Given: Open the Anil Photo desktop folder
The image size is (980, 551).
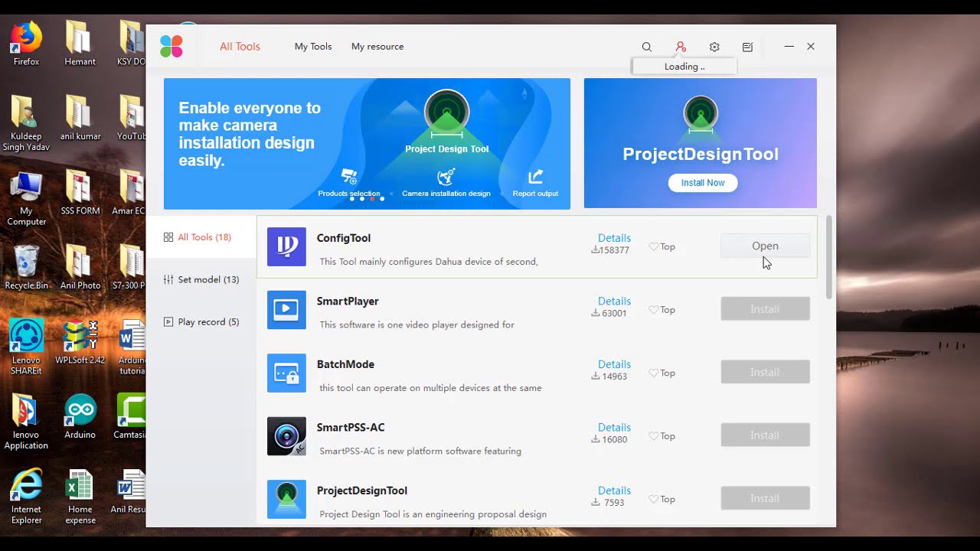Looking at the screenshot, I should pos(80,268).
